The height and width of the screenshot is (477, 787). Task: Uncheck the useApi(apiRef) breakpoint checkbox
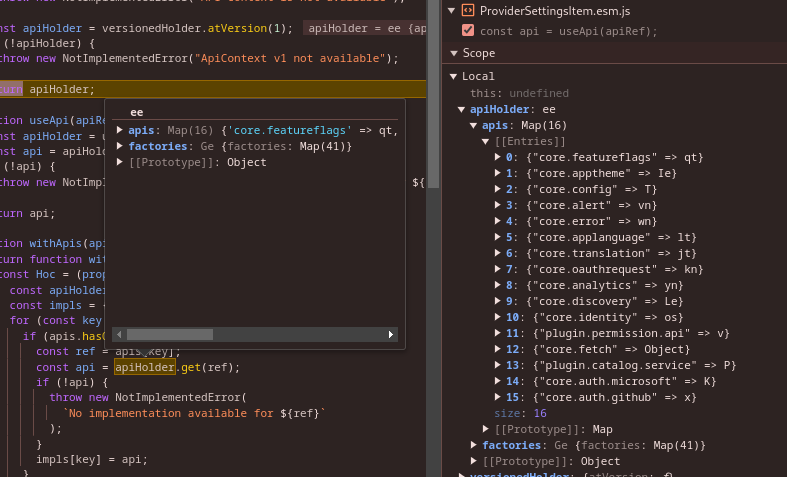(x=468, y=31)
